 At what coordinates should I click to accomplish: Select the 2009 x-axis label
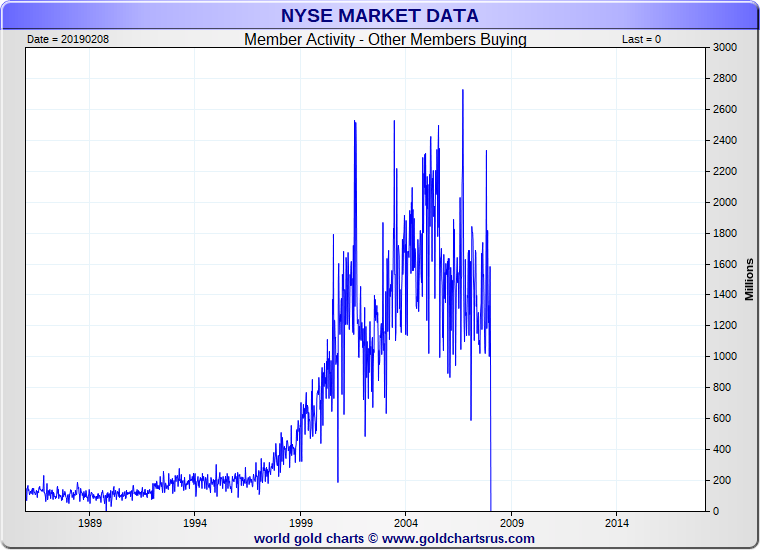(x=512, y=523)
